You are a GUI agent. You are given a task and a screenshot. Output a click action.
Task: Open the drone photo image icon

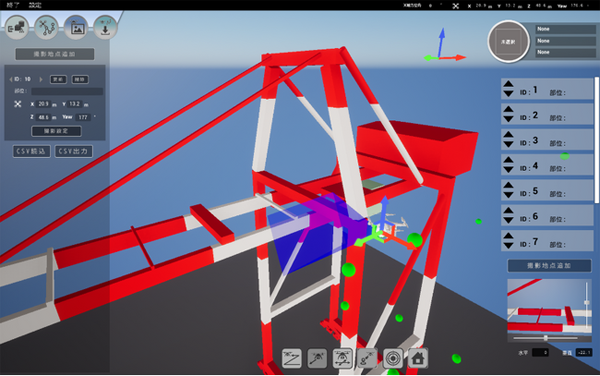click(76, 28)
